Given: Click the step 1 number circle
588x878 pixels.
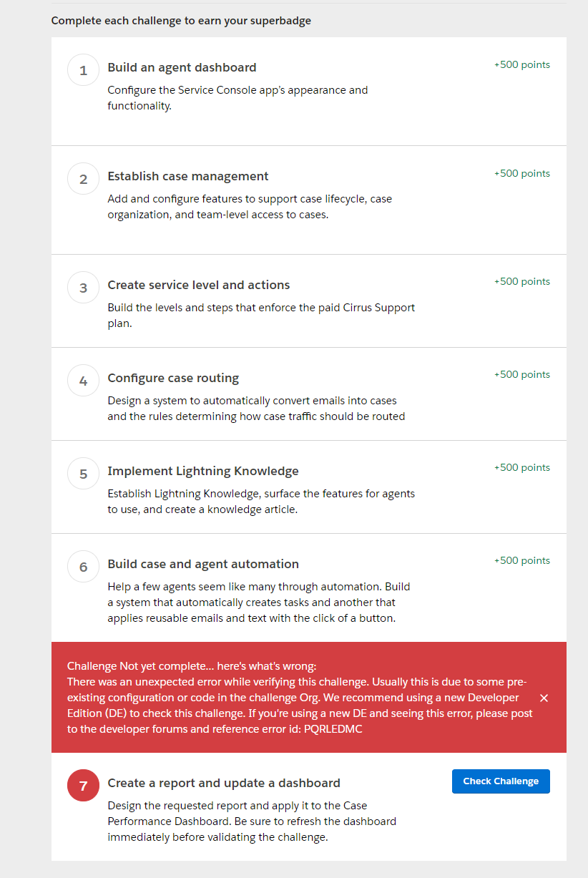Looking at the screenshot, I should tap(83, 70).
